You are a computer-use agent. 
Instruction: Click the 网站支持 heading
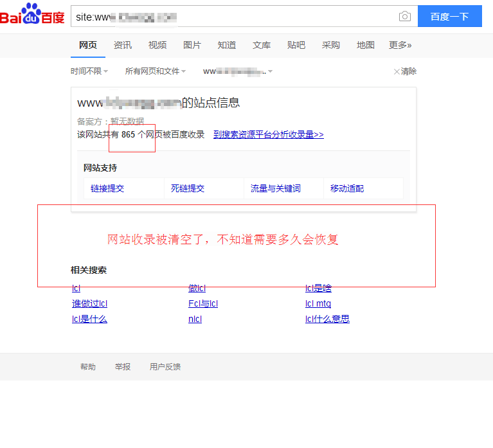tap(100, 168)
